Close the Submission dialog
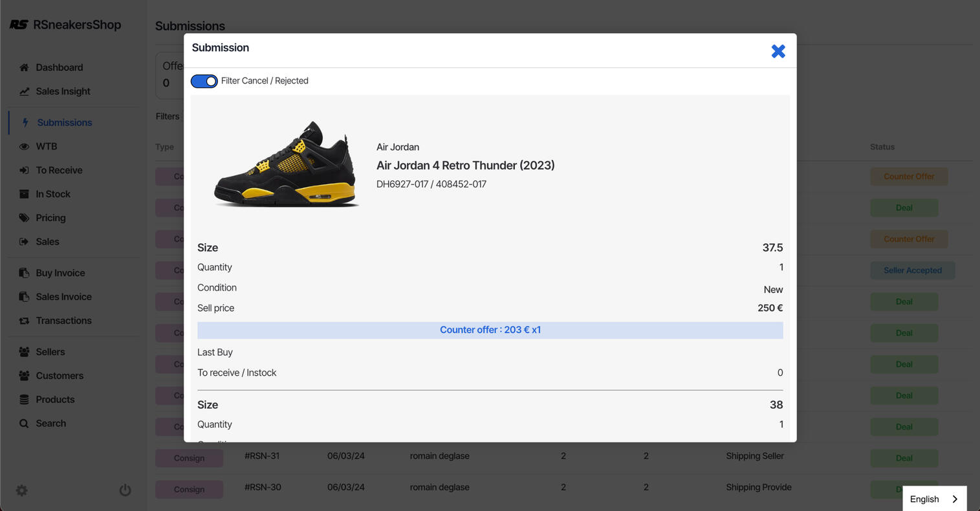980x511 pixels. (x=778, y=51)
